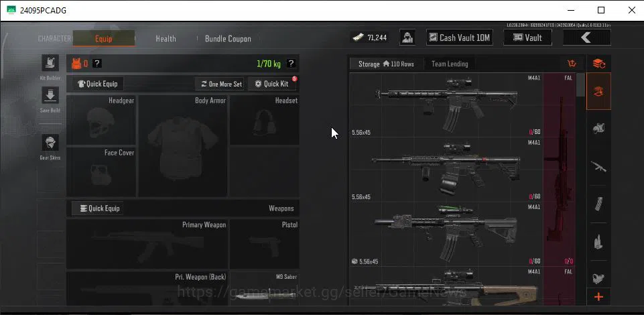Select the Headgear equipment slot
This screenshot has width=644, height=315.
point(101,121)
